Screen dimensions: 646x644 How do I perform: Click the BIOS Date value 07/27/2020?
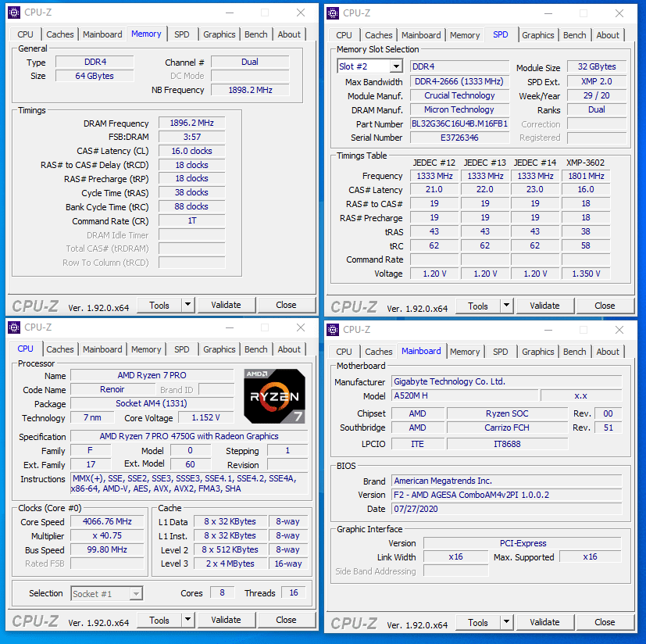(507, 509)
